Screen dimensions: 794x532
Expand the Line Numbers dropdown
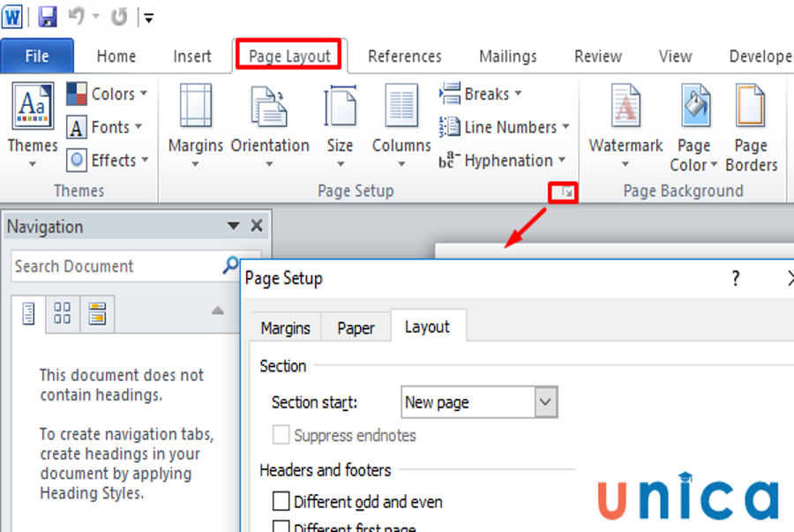(504, 126)
